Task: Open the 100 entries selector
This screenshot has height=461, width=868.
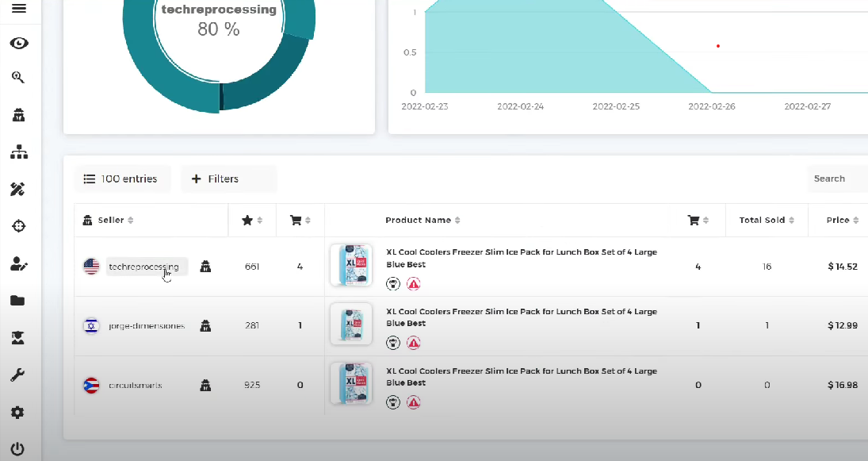Action: (x=122, y=179)
